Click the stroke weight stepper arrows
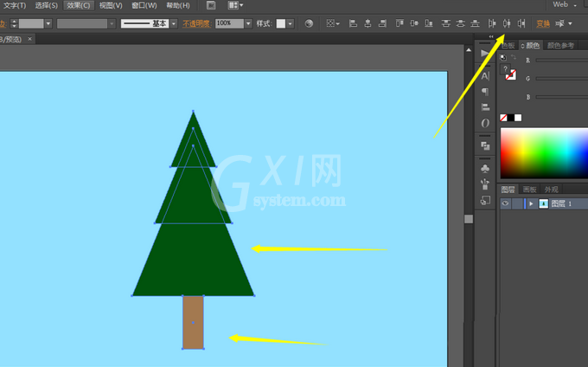Viewport: 588px width, 367px height. point(14,23)
